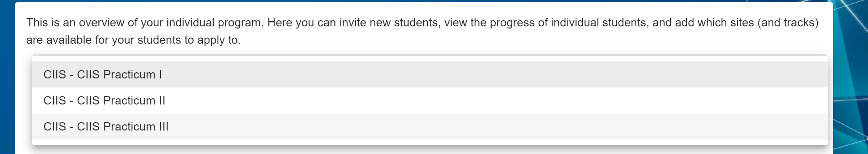
Task: Click the last entry, Practicum III
Action: click(429, 127)
